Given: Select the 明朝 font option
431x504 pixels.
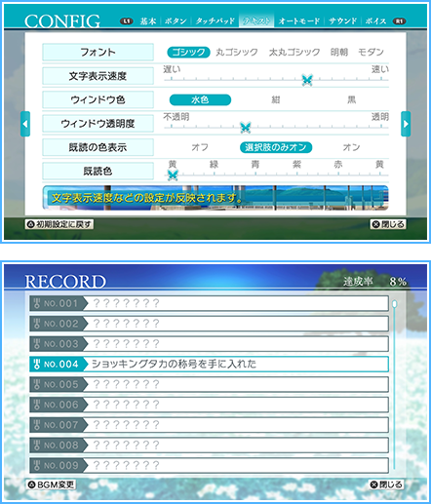Looking at the screenshot, I should point(339,52).
